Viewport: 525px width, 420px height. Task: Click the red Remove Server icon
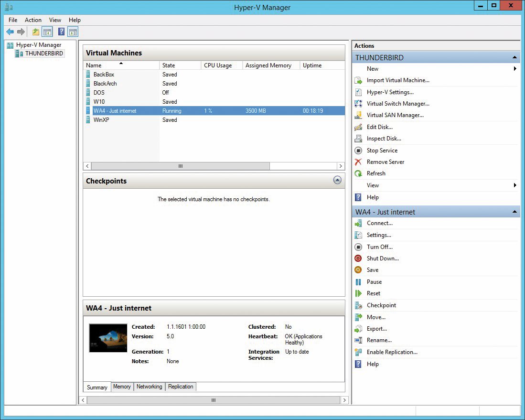(358, 162)
